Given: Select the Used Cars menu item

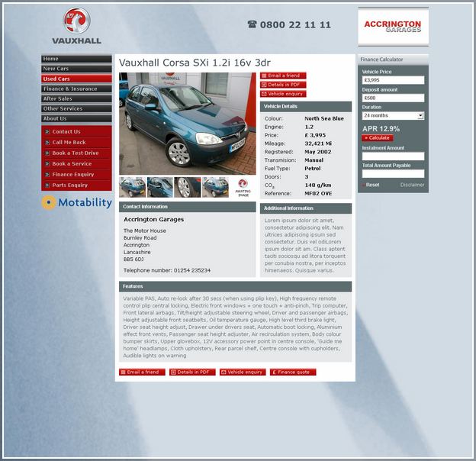Looking at the screenshot, I should click(76, 79).
